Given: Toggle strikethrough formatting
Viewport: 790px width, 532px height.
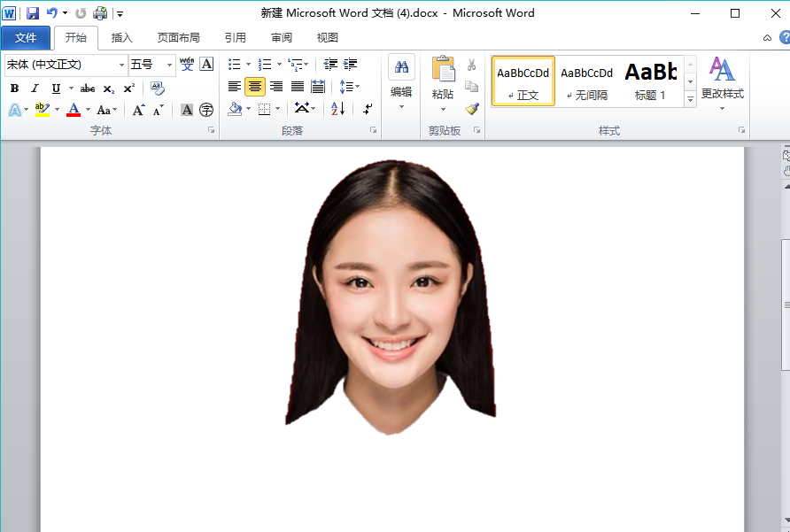Looking at the screenshot, I should tap(87, 89).
